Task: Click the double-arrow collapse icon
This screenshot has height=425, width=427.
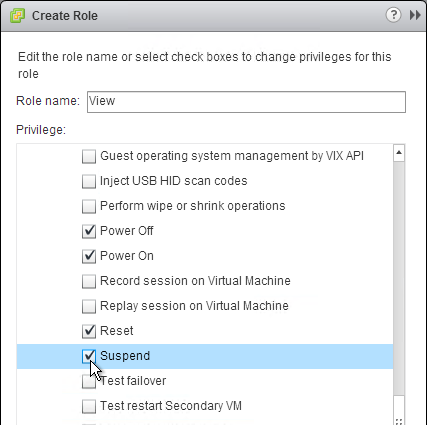Action: [415, 15]
